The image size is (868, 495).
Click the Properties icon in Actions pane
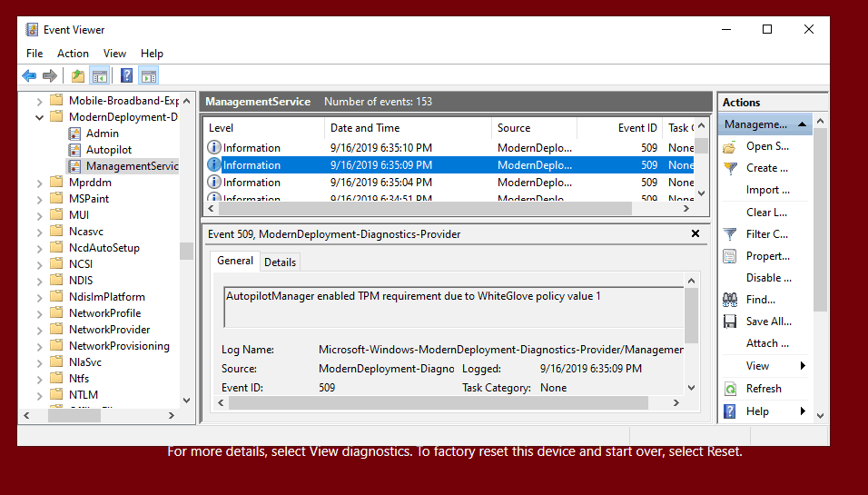click(x=730, y=256)
